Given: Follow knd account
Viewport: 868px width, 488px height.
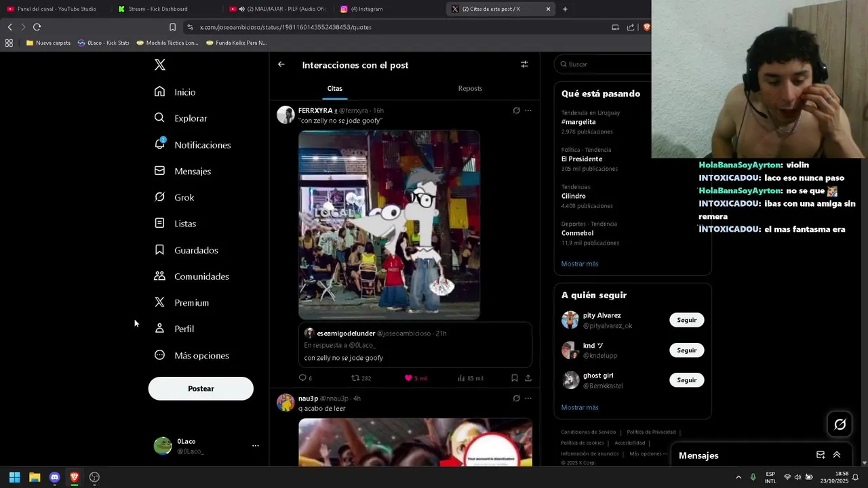Looking at the screenshot, I should (687, 350).
